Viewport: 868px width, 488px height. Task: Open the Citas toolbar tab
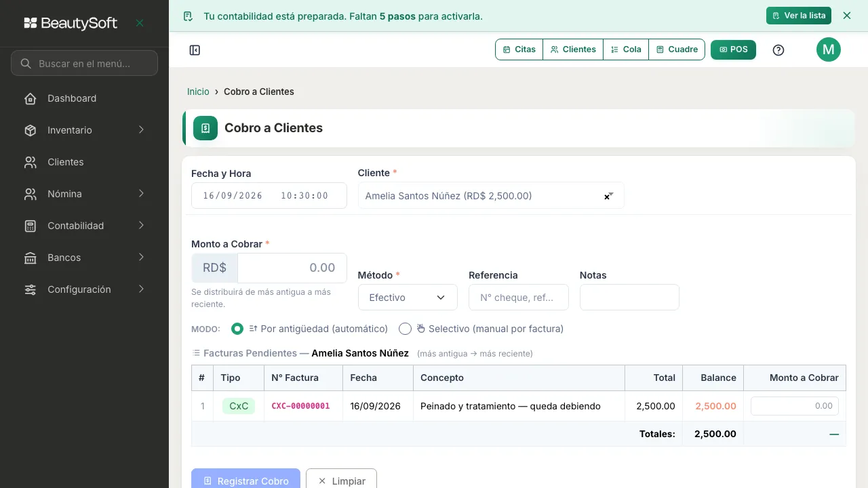coord(519,49)
